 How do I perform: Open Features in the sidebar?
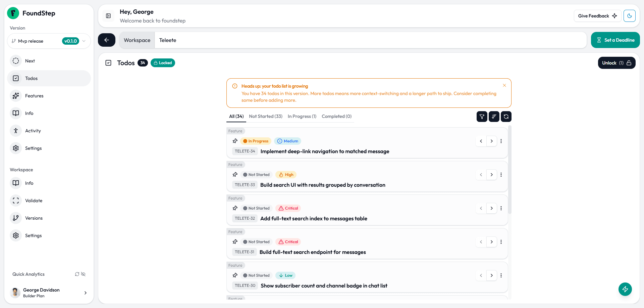click(x=49, y=96)
